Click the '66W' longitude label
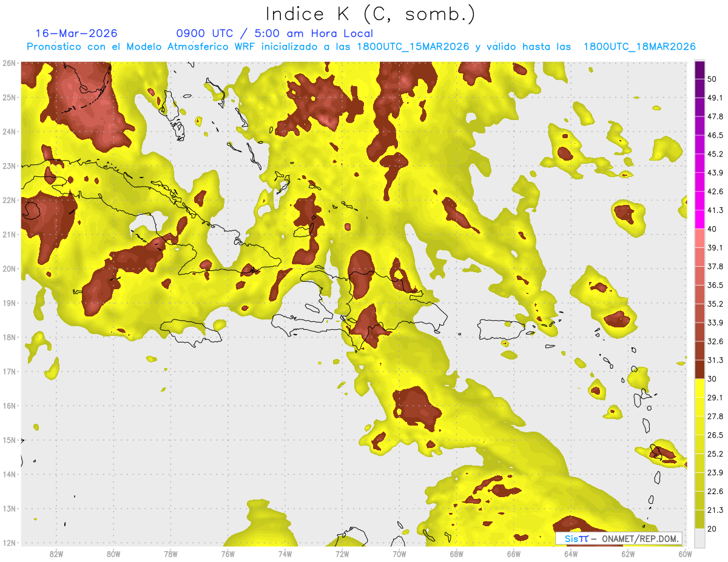The width and height of the screenshot is (728, 562). [x=514, y=554]
